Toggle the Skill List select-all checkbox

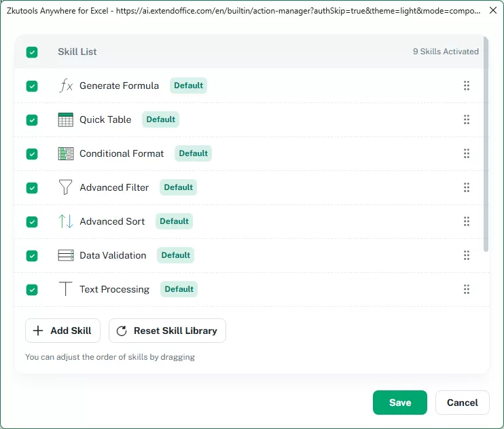[x=32, y=52]
